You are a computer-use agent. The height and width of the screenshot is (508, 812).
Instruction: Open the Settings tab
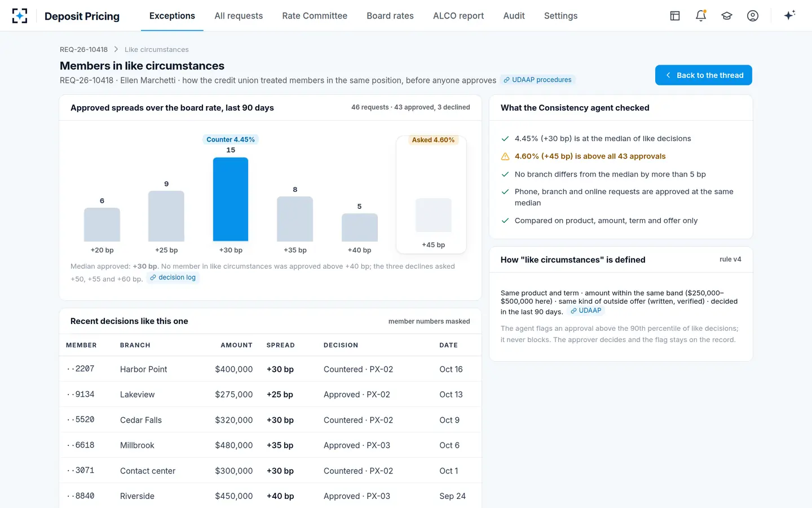coord(561,16)
